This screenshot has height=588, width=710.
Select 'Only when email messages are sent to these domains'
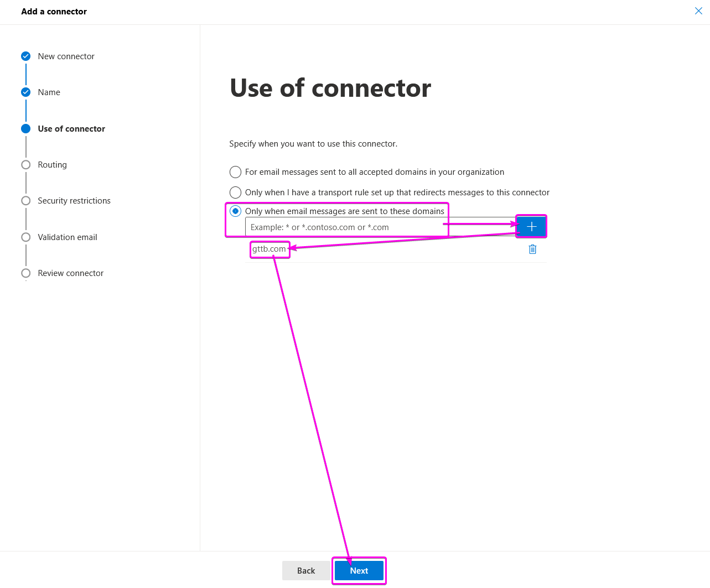click(235, 211)
